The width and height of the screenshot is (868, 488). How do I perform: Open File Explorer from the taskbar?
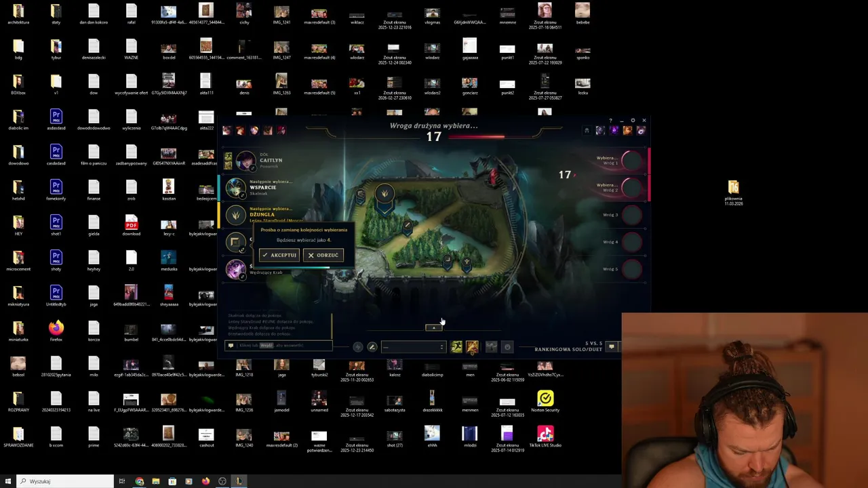coord(155,481)
